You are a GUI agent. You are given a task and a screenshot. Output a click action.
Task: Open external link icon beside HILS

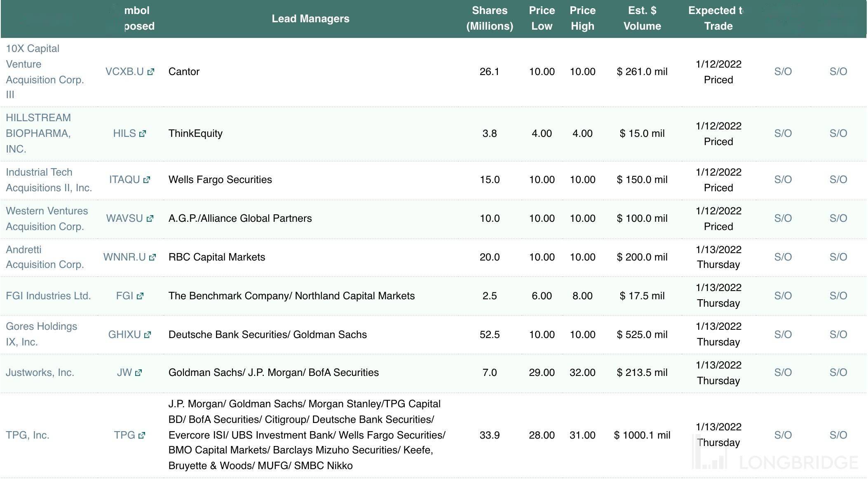tap(143, 134)
